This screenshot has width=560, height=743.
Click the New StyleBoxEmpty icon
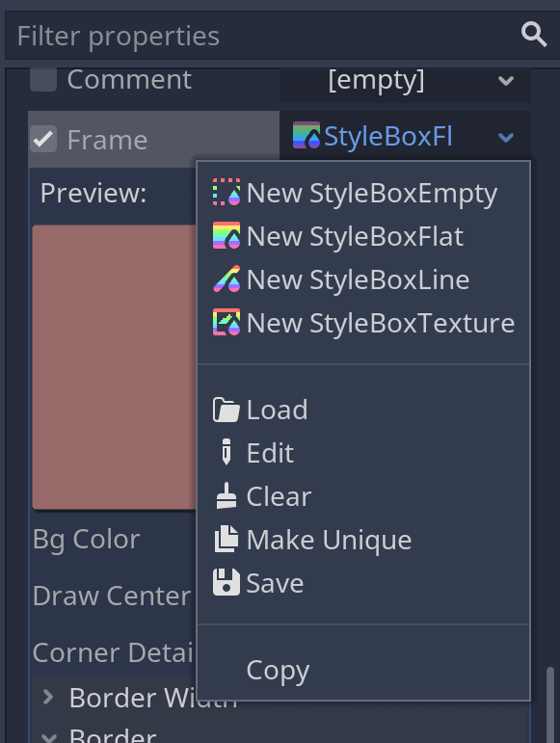227,192
